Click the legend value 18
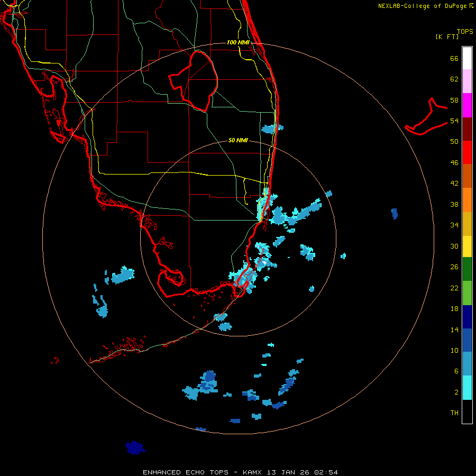 point(454,309)
